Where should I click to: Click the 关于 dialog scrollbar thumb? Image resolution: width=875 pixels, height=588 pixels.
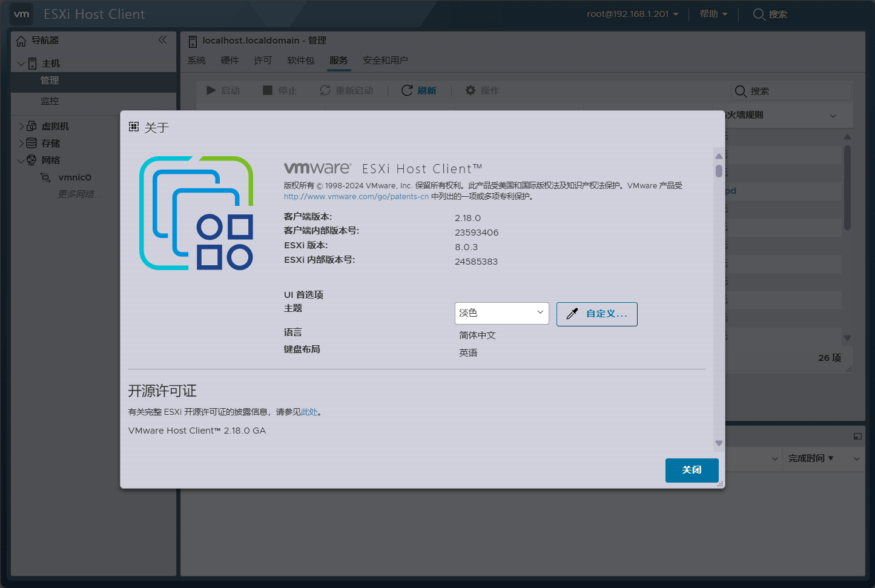point(719,171)
